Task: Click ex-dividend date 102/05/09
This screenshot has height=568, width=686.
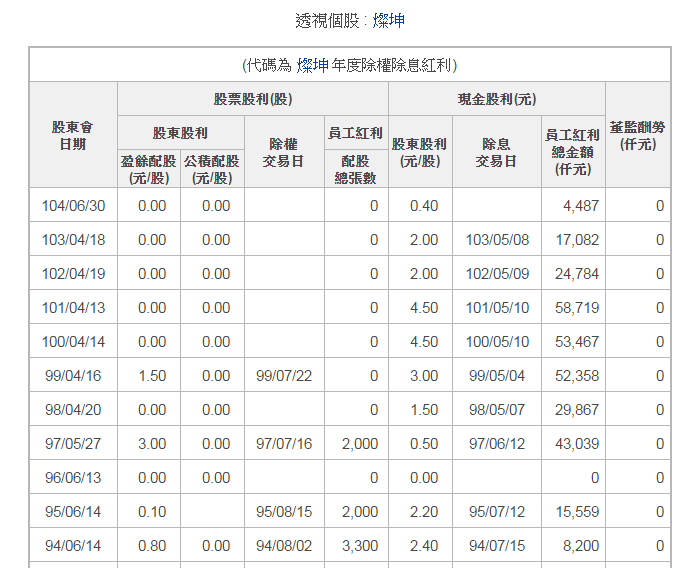Action: point(497,274)
